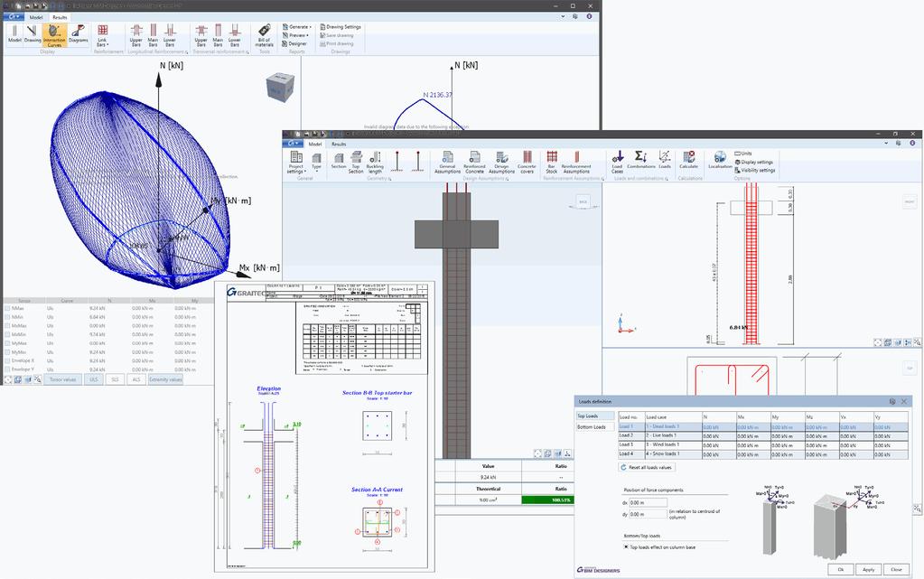Click the Extremity values button

pyautogui.click(x=165, y=379)
